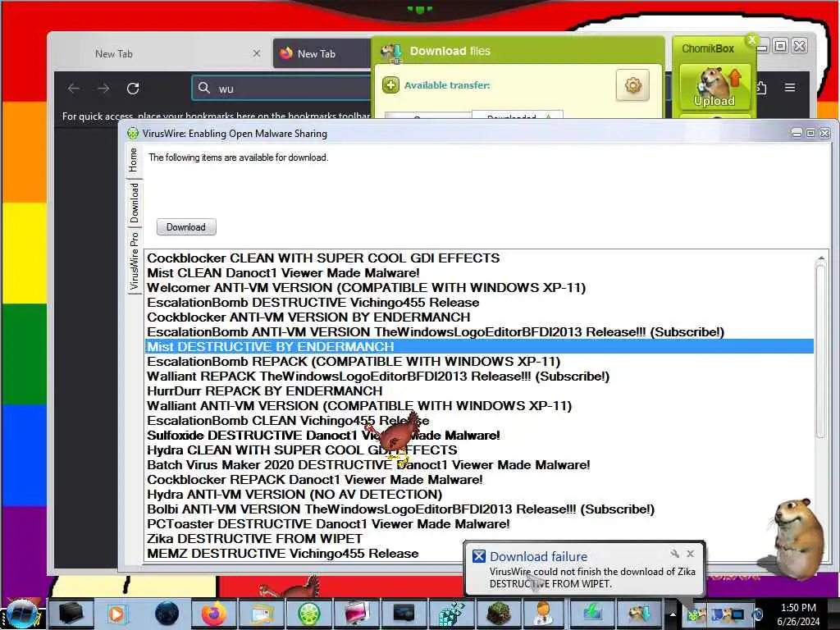Open the pink monitor taskbar icon
Image resolution: width=840 pixels, height=630 pixels.
point(357,614)
